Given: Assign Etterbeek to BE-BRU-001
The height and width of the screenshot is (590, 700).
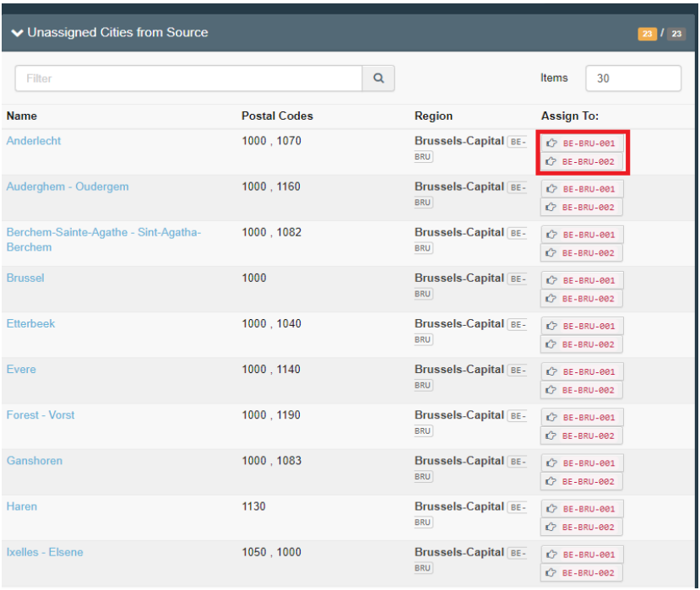Looking at the screenshot, I should (582, 327).
